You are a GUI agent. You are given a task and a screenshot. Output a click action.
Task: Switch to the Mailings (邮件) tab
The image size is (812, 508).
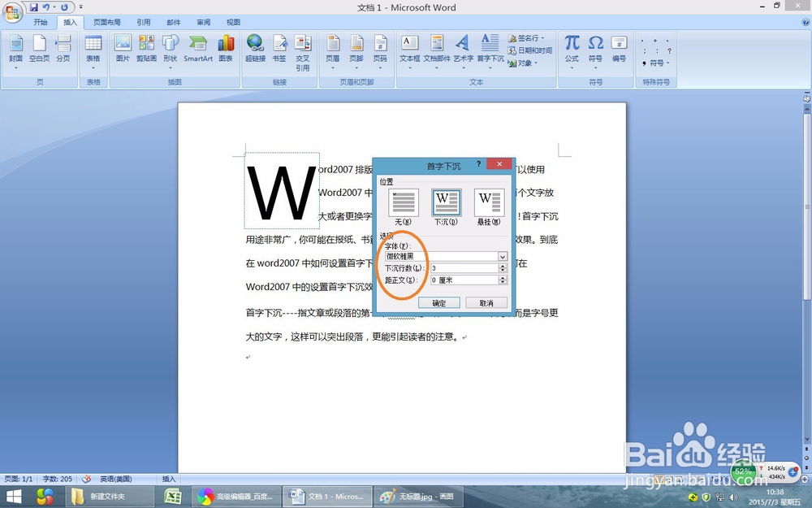[x=174, y=22]
